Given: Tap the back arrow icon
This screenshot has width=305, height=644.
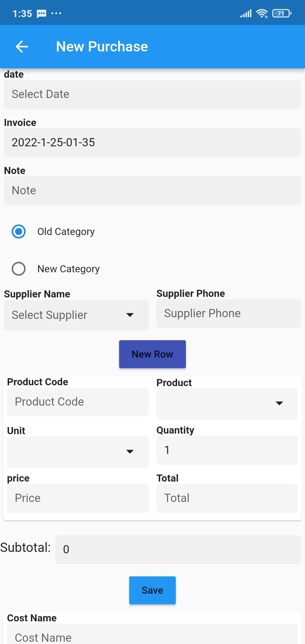Looking at the screenshot, I should tap(22, 47).
